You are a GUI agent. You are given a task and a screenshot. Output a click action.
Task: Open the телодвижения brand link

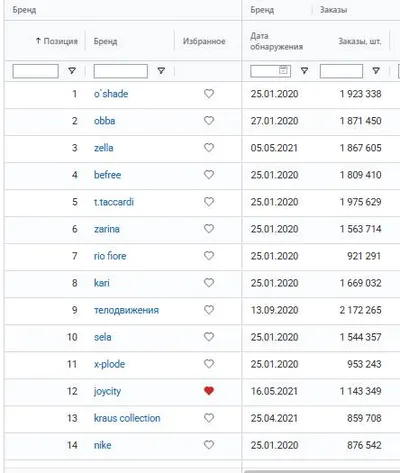126,310
